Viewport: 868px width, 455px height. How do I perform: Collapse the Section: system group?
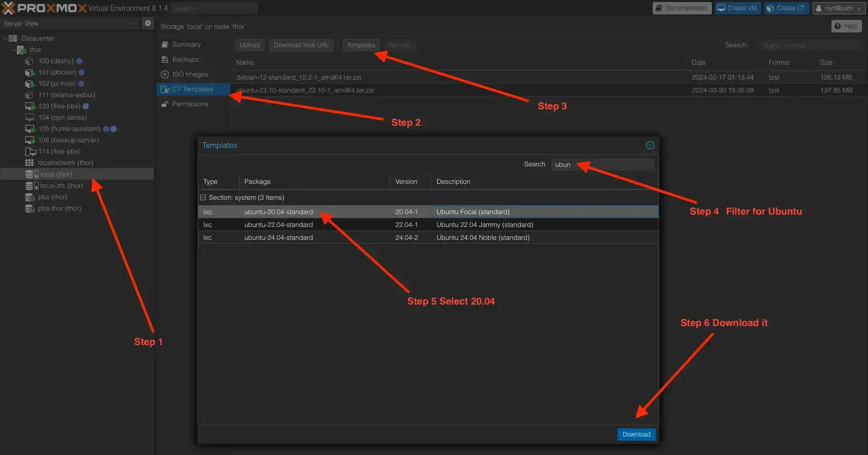pyautogui.click(x=203, y=198)
